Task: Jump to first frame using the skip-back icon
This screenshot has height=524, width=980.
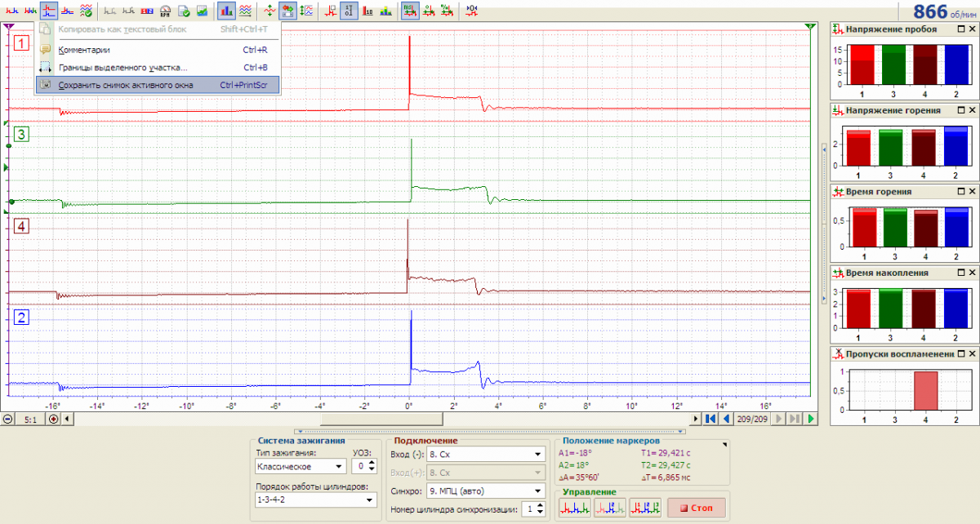Action: pos(711,419)
